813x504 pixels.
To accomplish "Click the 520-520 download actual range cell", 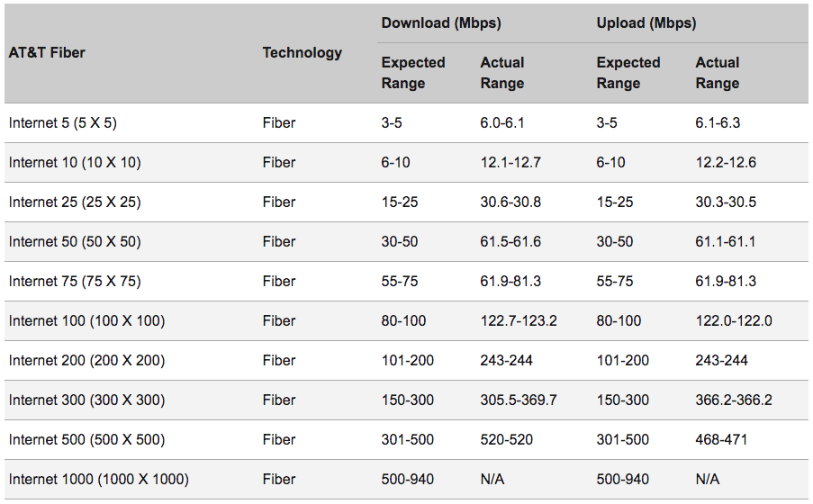I will click(506, 440).
